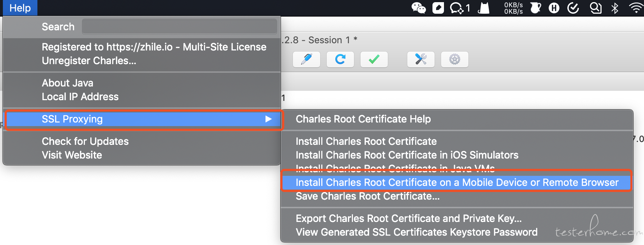Select Save Charles Root Certificate...
Image resolution: width=644 pixels, height=245 pixels.
367,196
